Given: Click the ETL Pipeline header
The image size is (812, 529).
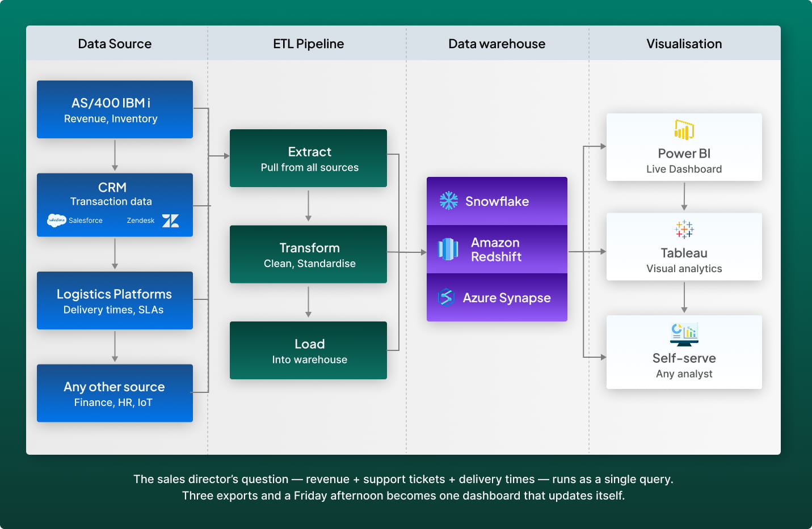Looking at the screenshot, I should click(x=308, y=44).
